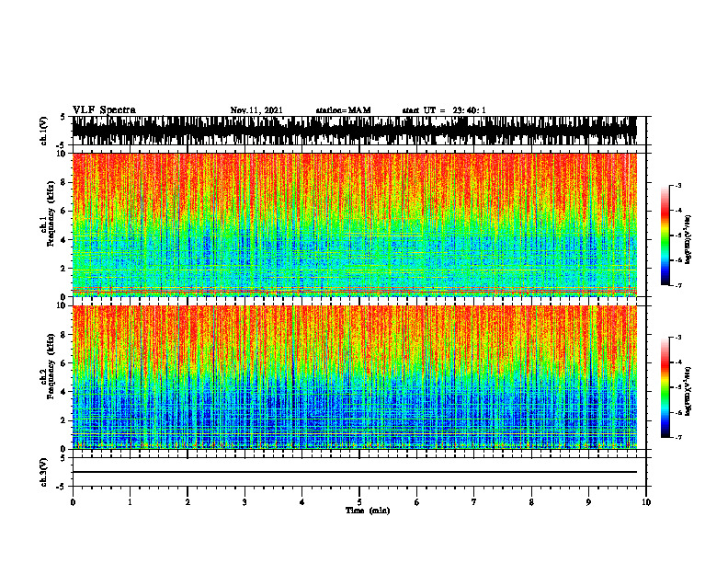Viewport: 728px width, 563px height.
Task: Click the "-3" label on ch.2 color bar
Action: click(x=678, y=338)
